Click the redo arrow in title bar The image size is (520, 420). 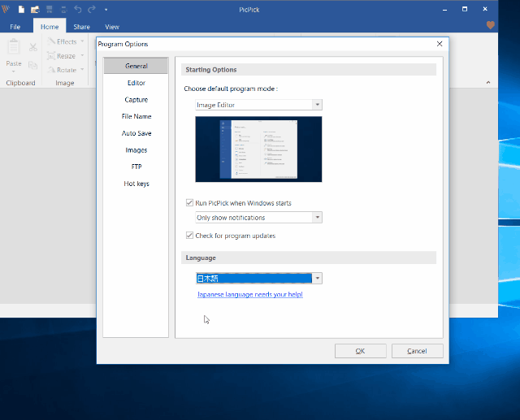[x=90, y=9]
